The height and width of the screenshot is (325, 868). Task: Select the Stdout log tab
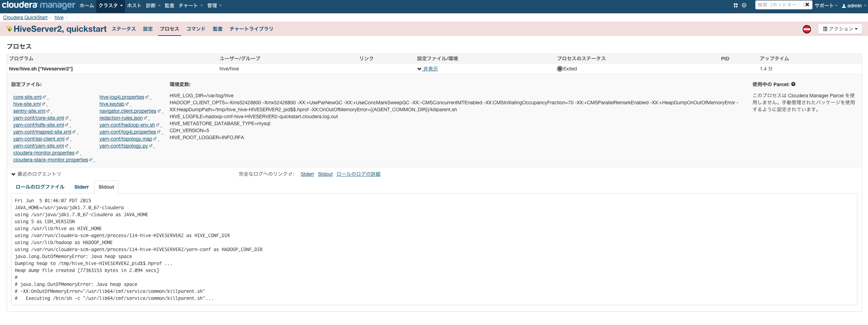(106, 187)
